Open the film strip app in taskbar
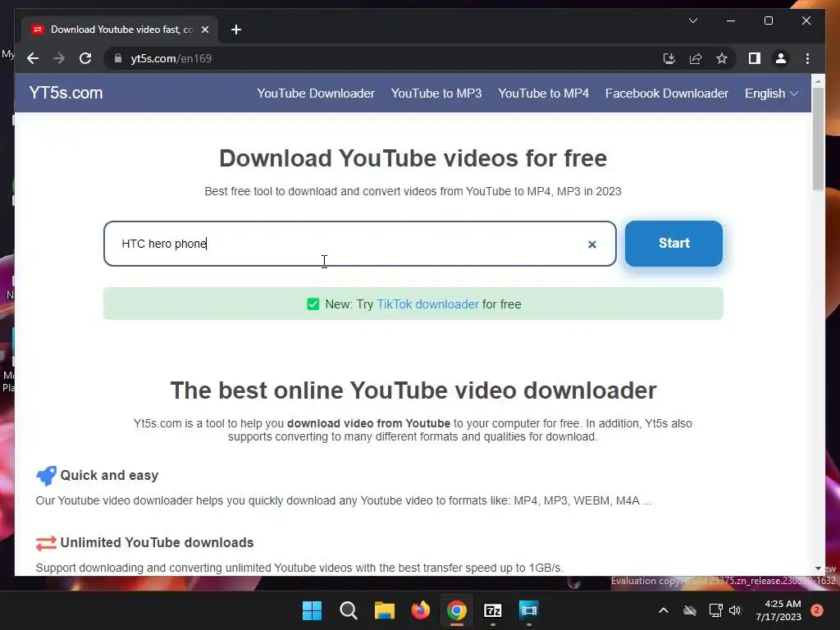 click(529, 610)
